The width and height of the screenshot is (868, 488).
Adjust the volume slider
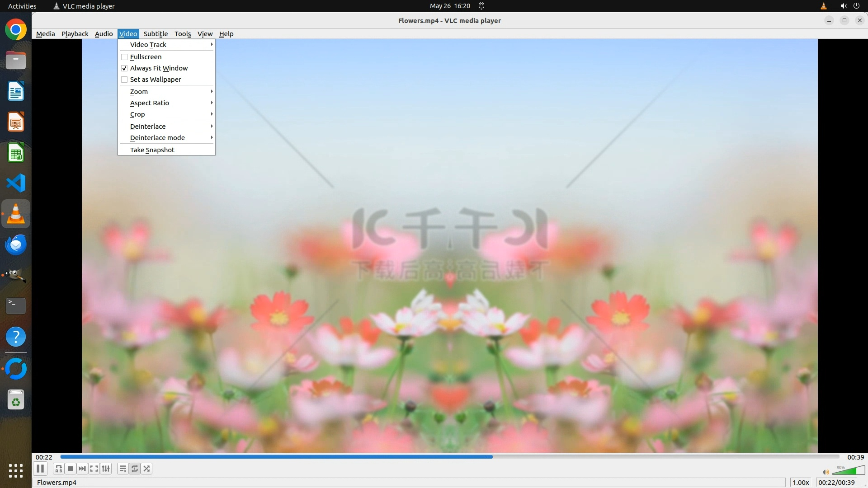click(x=849, y=471)
